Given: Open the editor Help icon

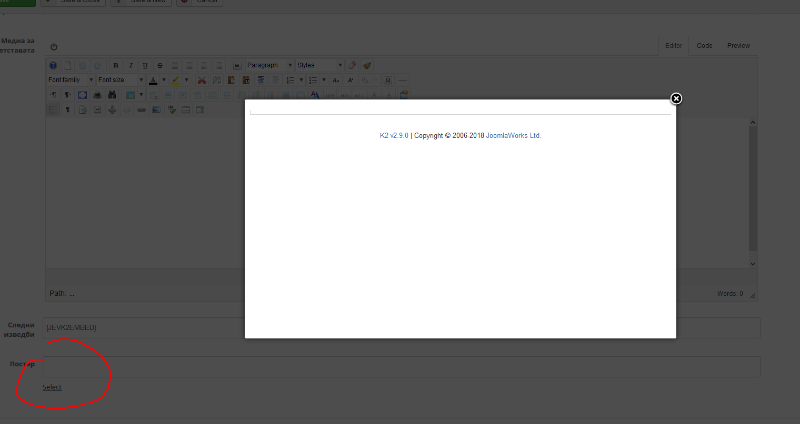Looking at the screenshot, I should tap(53, 65).
